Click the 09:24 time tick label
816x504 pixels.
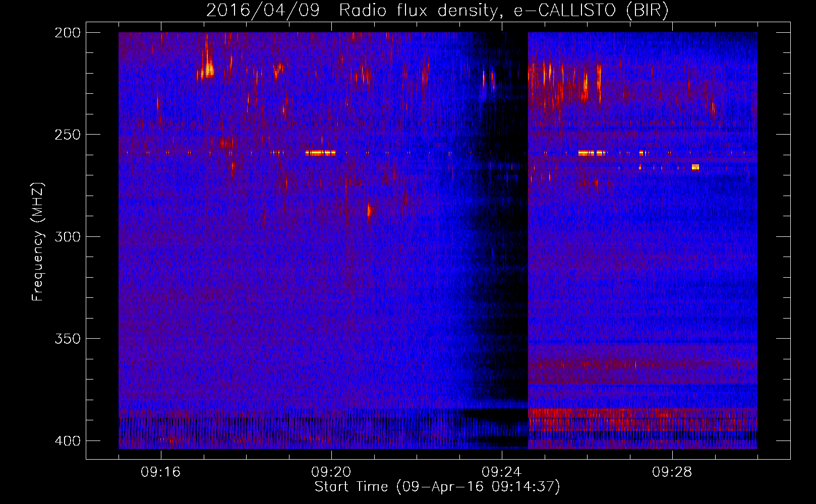(x=502, y=472)
